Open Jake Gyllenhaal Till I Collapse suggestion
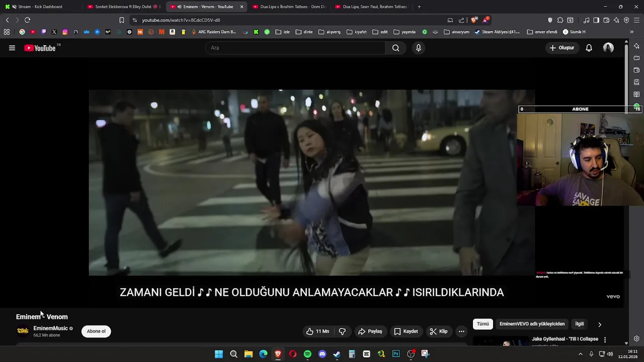 point(565,339)
